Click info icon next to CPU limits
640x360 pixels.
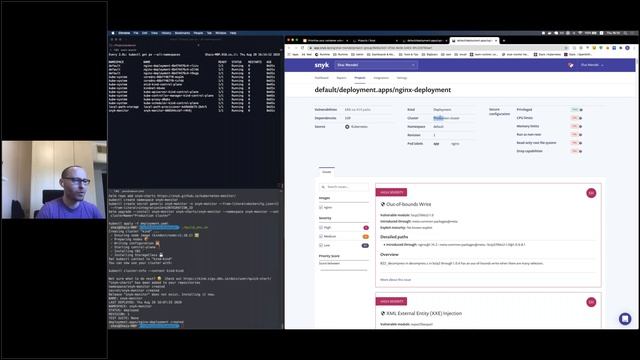(581, 118)
